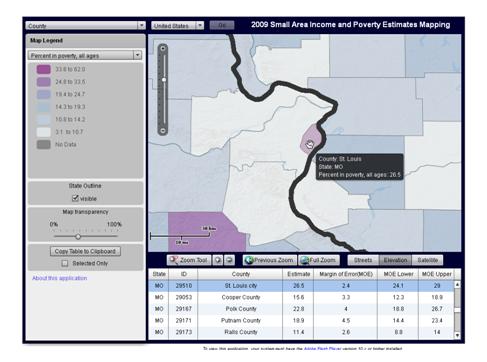Screen dimensions: 487x362
Task: Click the second small icon next to Zoom Tool
Action: coord(229,260)
